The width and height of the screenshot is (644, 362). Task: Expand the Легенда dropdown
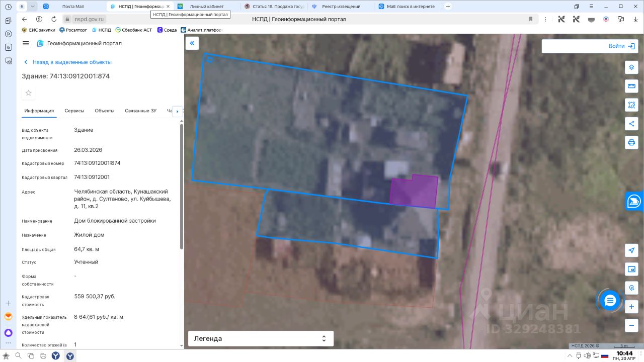pyautogui.click(x=261, y=338)
